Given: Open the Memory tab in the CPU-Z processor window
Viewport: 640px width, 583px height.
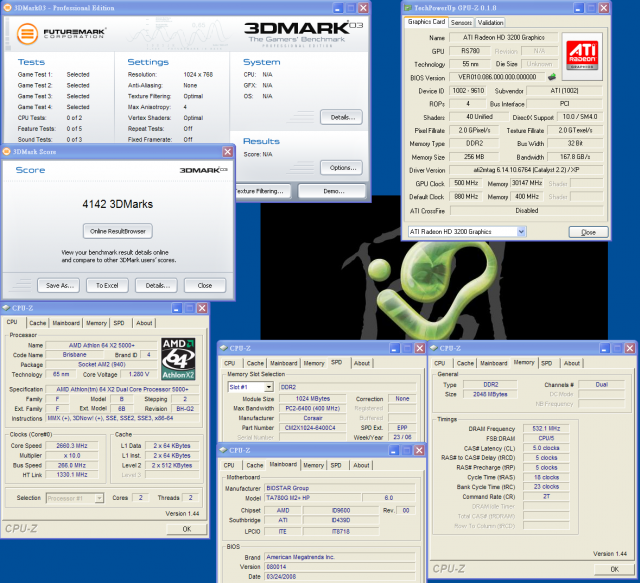Looking at the screenshot, I should (96, 323).
